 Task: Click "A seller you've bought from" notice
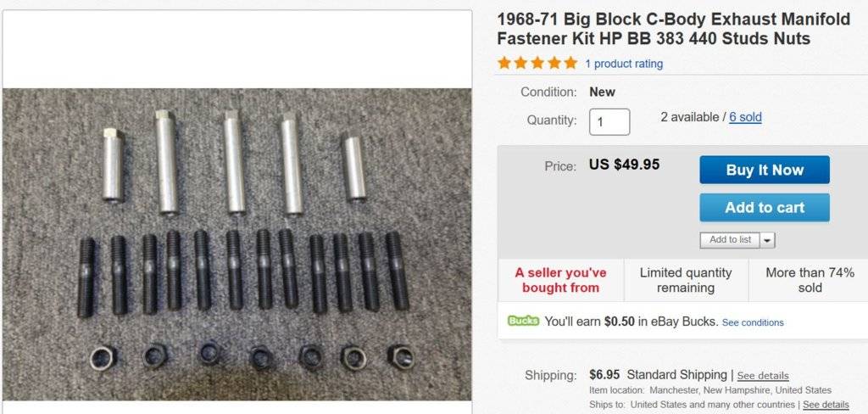click(560, 280)
